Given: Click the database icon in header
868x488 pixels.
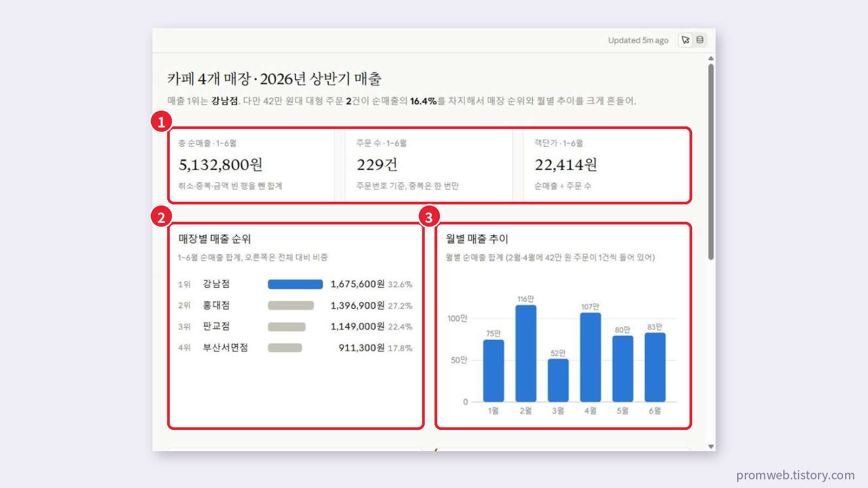Looking at the screenshot, I should pyautogui.click(x=700, y=40).
